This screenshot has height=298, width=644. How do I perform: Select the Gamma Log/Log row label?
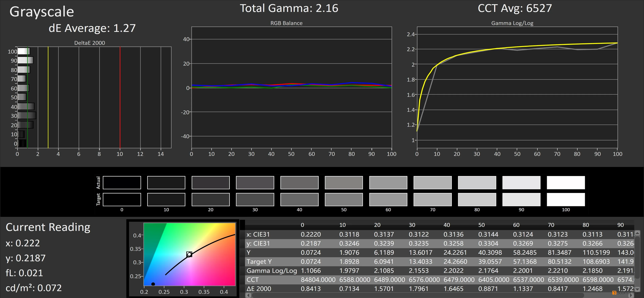pos(272,271)
